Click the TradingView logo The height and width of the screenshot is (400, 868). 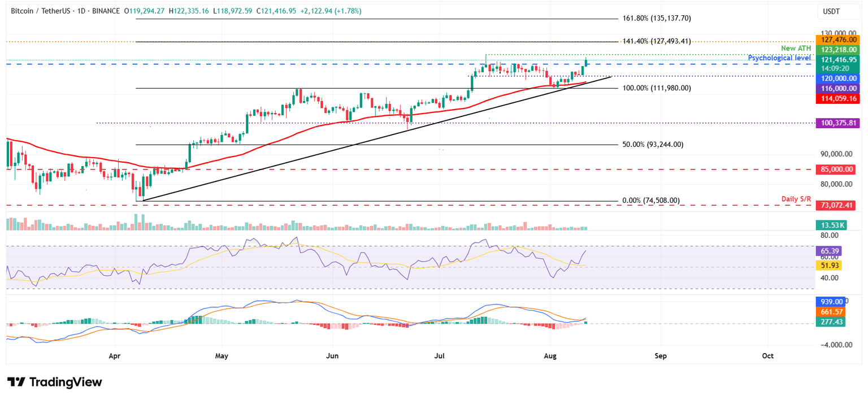(54, 382)
